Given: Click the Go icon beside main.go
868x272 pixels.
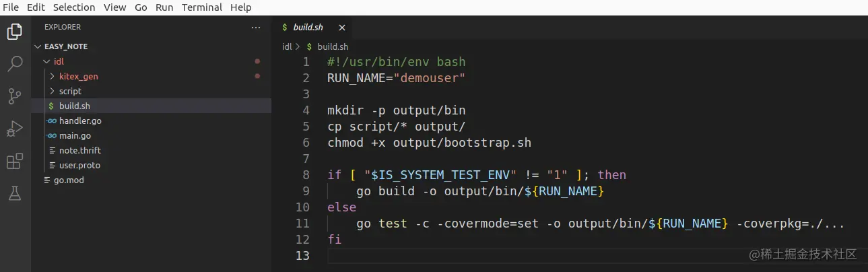Looking at the screenshot, I should pyautogui.click(x=52, y=136).
